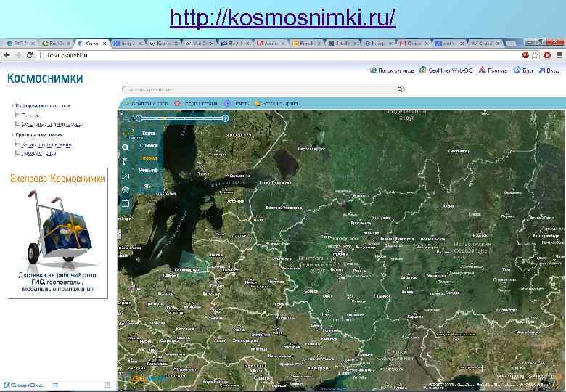The height and width of the screenshot is (392, 566).
Task: Zoom out with the minus icon
Action: click(x=139, y=118)
